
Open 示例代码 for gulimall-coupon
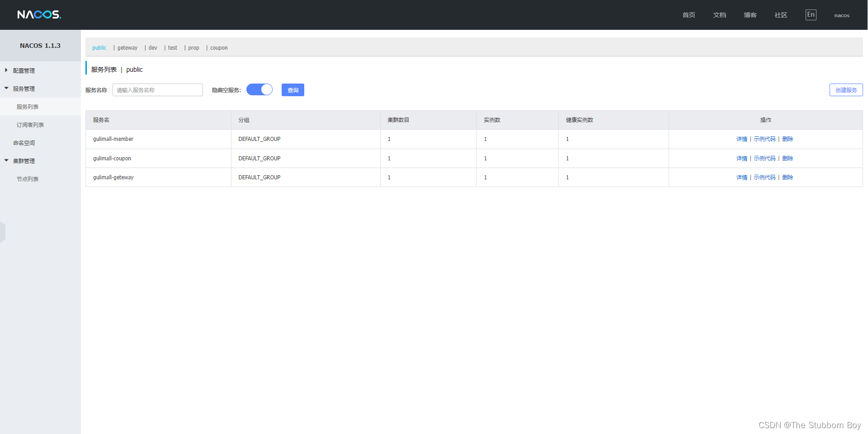pyautogui.click(x=764, y=159)
